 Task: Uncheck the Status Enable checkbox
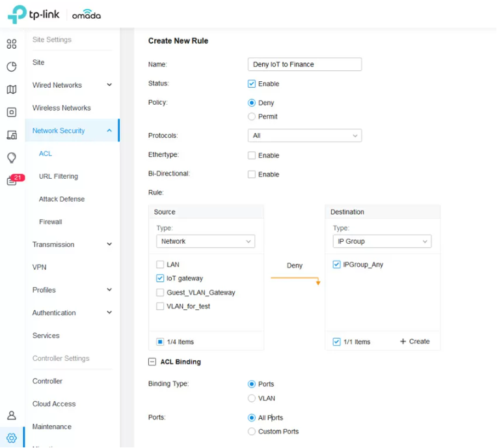click(x=252, y=84)
